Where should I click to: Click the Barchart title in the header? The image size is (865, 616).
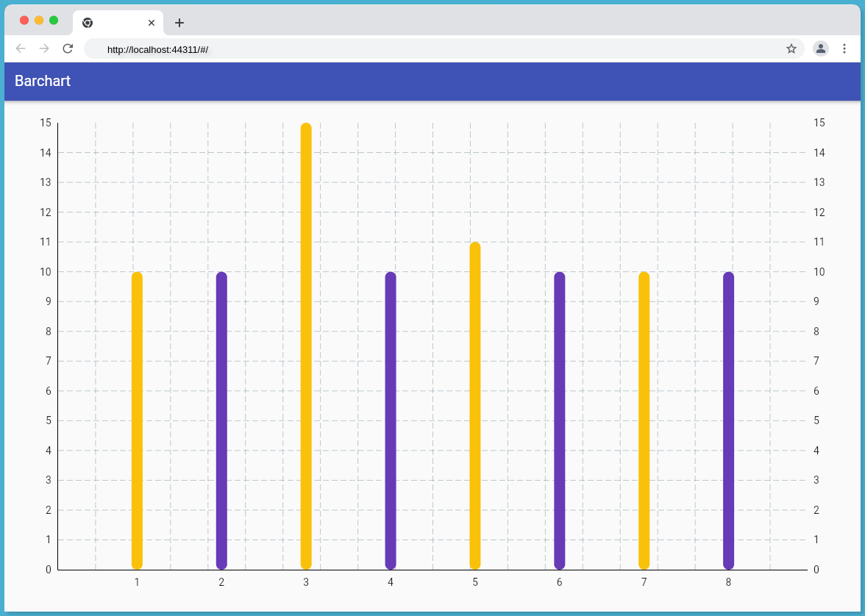[x=42, y=81]
